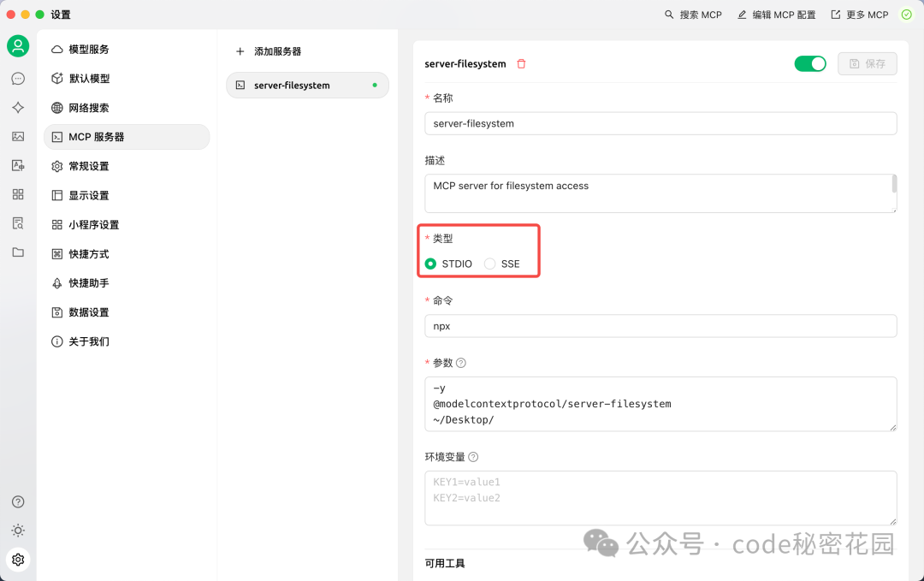Open MCP 服务器 settings

(127, 137)
